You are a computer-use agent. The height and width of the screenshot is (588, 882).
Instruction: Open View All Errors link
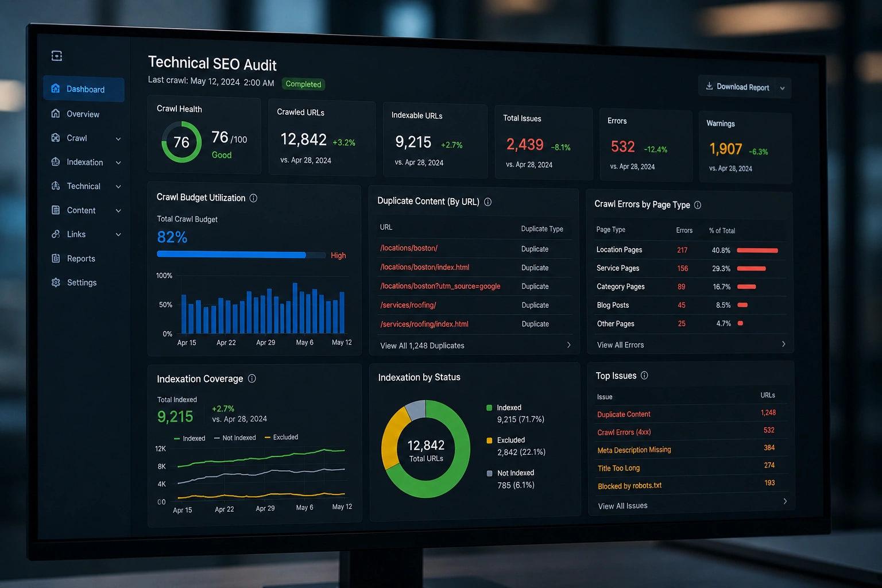click(620, 345)
